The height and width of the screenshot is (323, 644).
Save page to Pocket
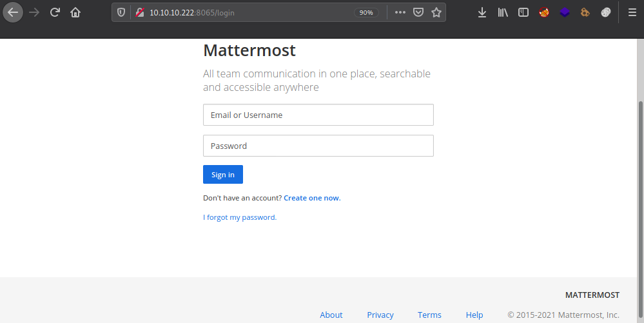click(x=418, y=12)
